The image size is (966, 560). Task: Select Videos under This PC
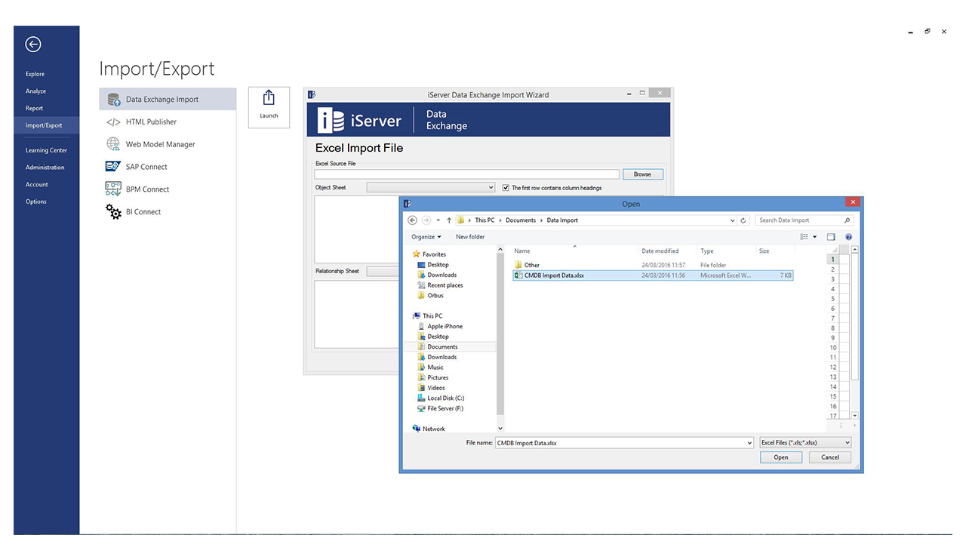436,387
